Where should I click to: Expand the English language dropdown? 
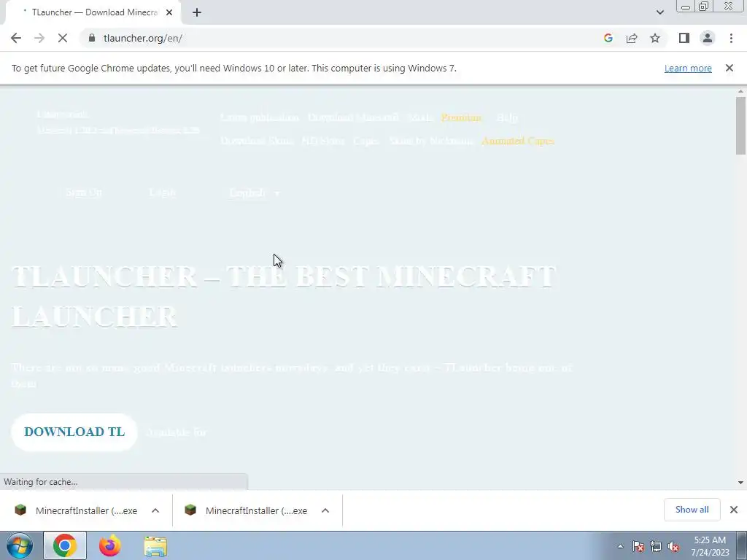coord(255,192)
